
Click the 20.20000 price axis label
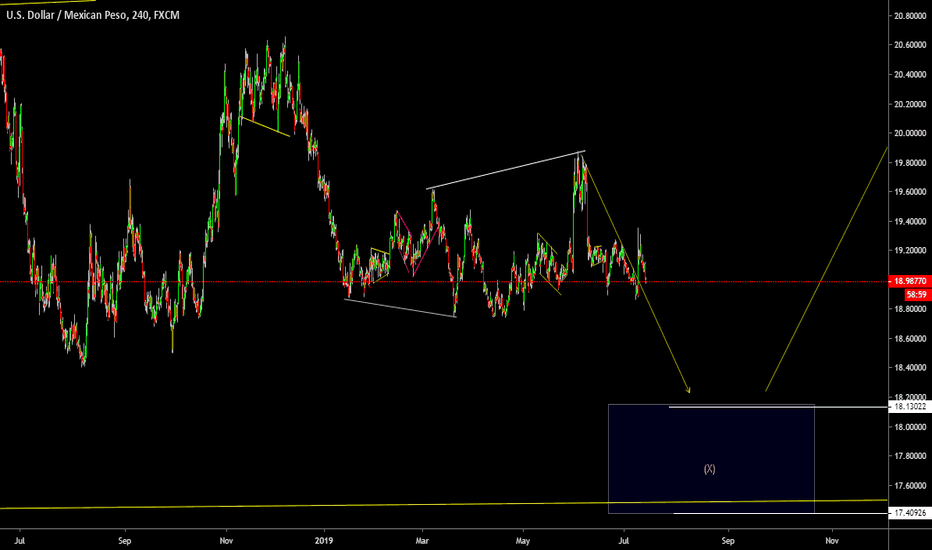[910, 104]
